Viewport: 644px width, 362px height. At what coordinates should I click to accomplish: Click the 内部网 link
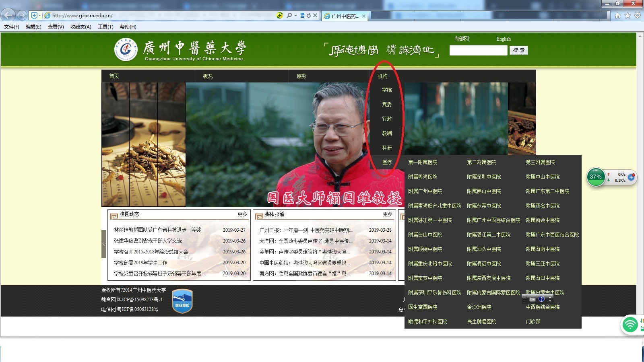point(461,39)
